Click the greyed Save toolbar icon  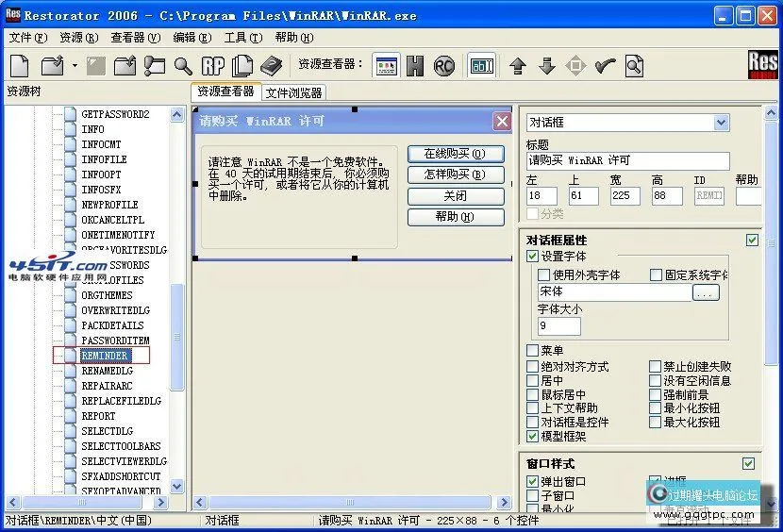(x=96, y=65)
